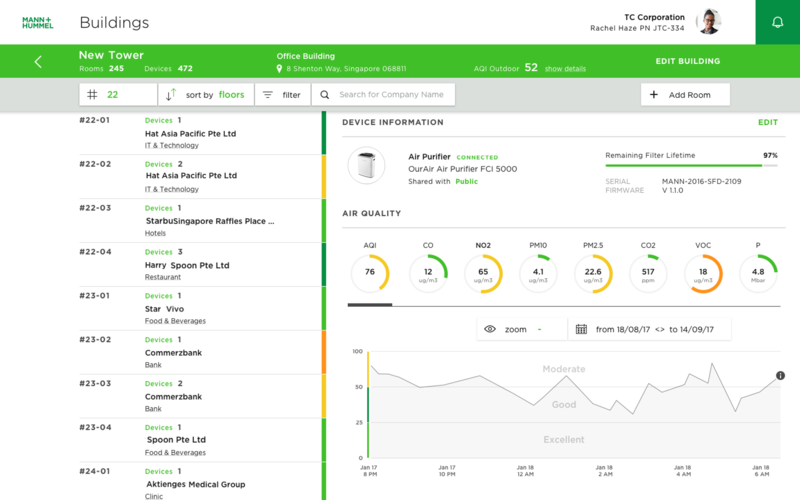Select the NO2 gauge showing 65

tap(483, 273)
